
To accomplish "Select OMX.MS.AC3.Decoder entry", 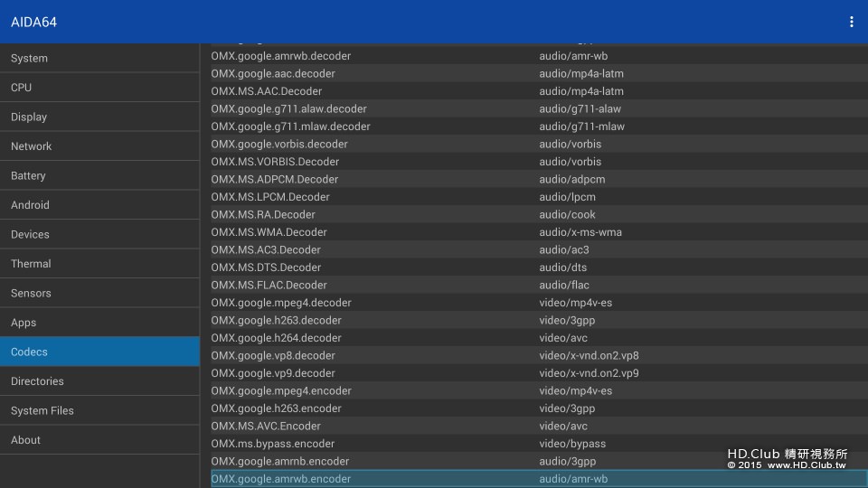I will point(539,249).
